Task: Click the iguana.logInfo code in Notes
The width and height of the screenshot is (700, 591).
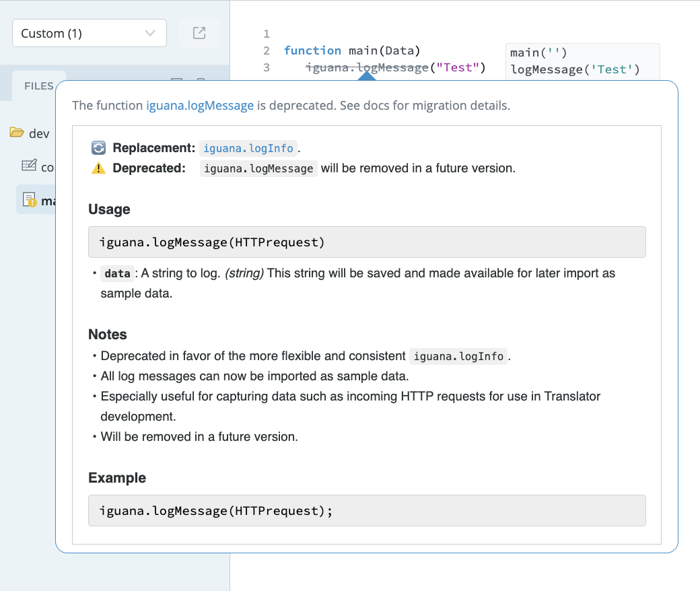Action: [x=458, y=356]
